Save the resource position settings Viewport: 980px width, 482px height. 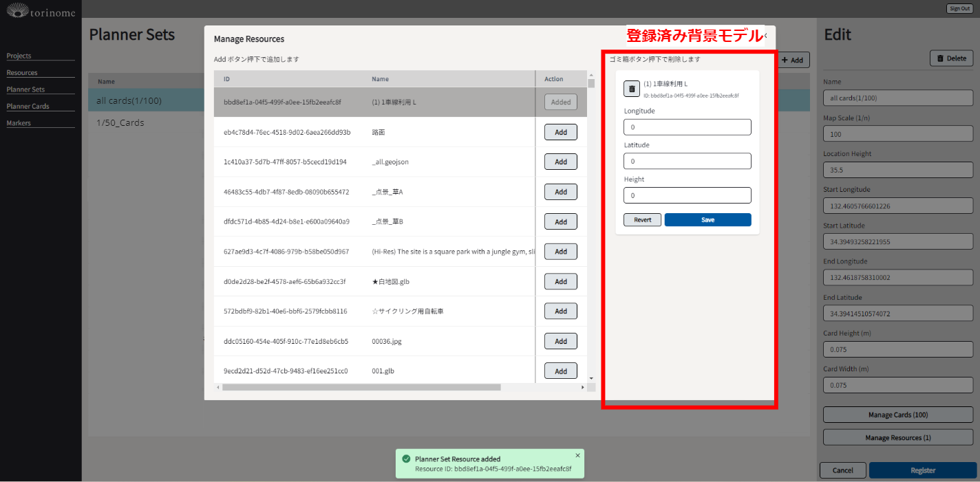(x=707, y=220)
